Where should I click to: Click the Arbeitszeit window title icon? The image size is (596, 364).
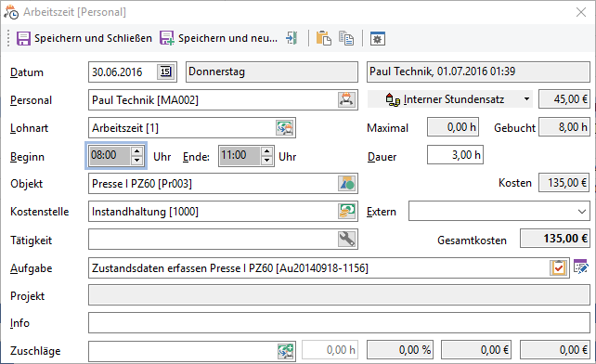(11, 12)
